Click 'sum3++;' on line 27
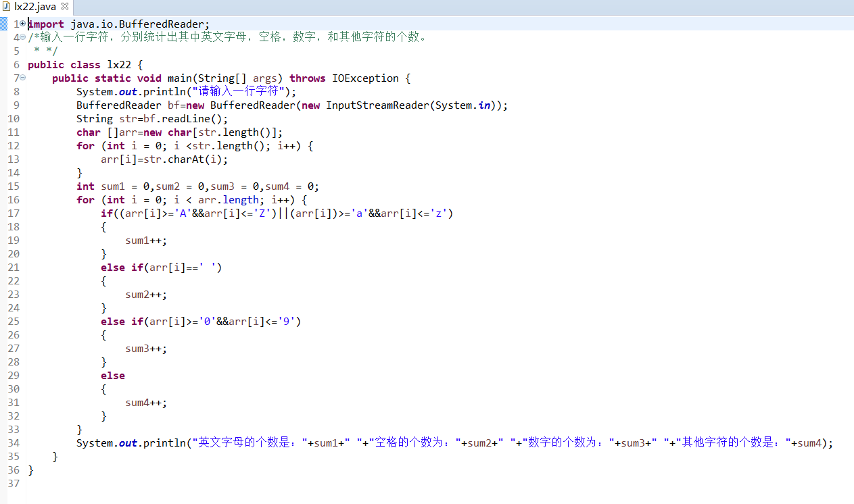Screen dimensions: 854x504 click(146, 349)
